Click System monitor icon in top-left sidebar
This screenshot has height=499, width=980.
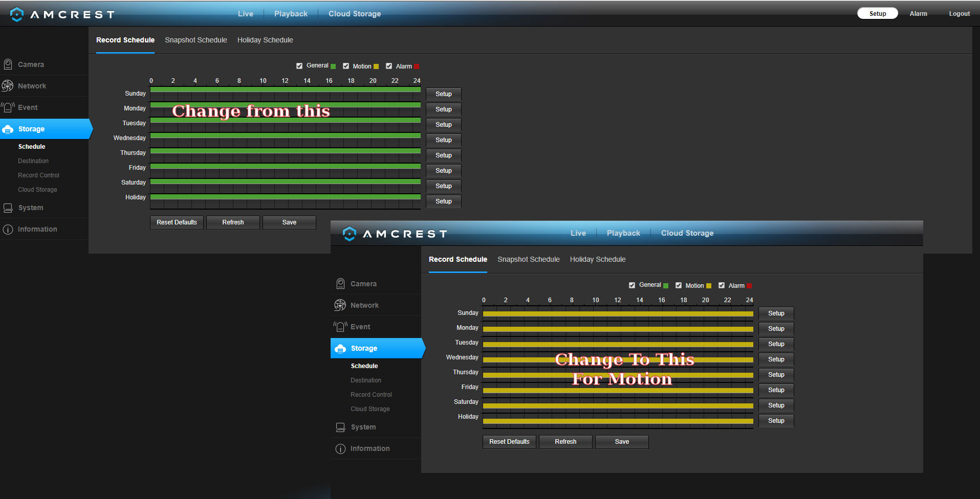8,208
